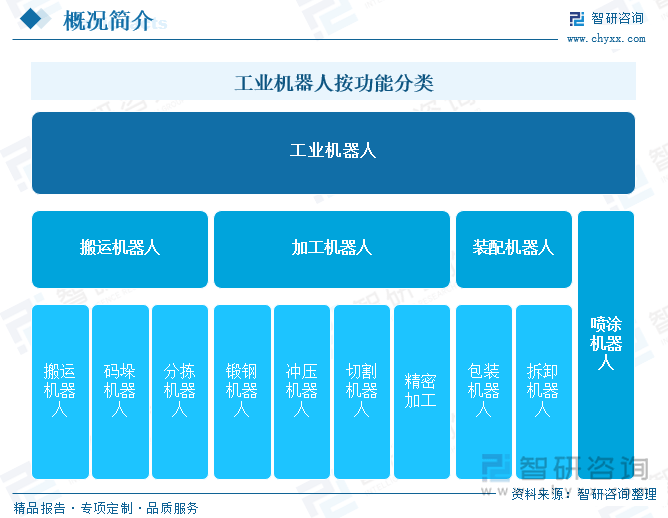Click the 锻钢机器人 column

click(x=242, y=392)
